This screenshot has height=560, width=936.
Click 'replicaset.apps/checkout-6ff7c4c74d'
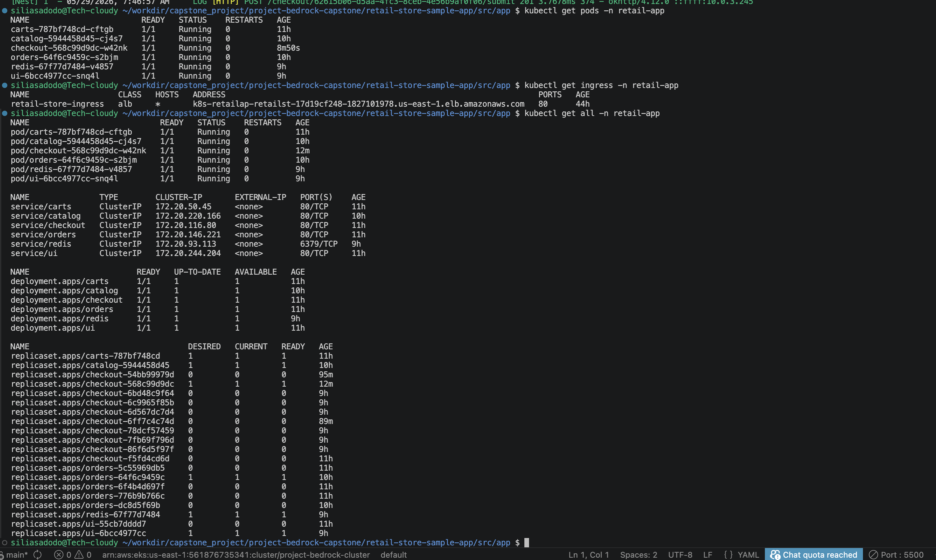(x=92, y=421)
